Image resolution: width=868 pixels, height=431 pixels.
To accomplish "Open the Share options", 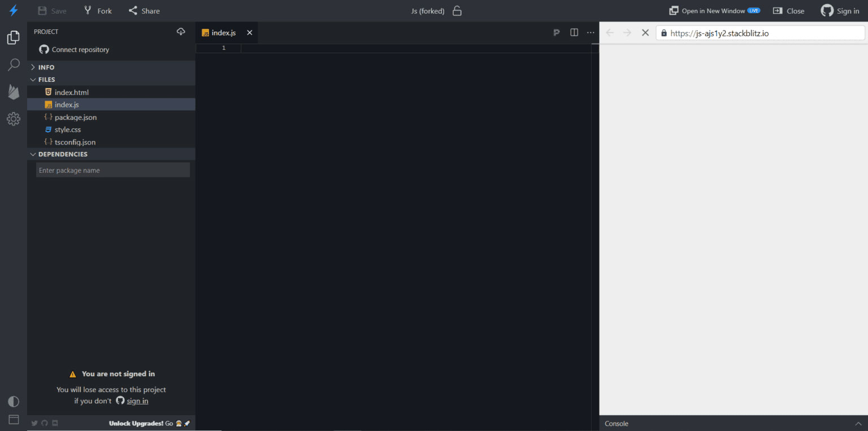I will [144, 11].
